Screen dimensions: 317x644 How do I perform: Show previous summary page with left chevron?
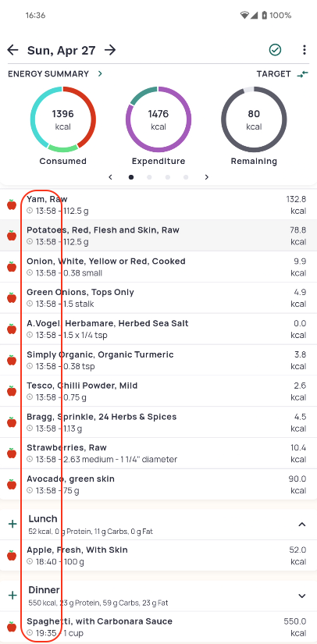(x=110, y=177)
